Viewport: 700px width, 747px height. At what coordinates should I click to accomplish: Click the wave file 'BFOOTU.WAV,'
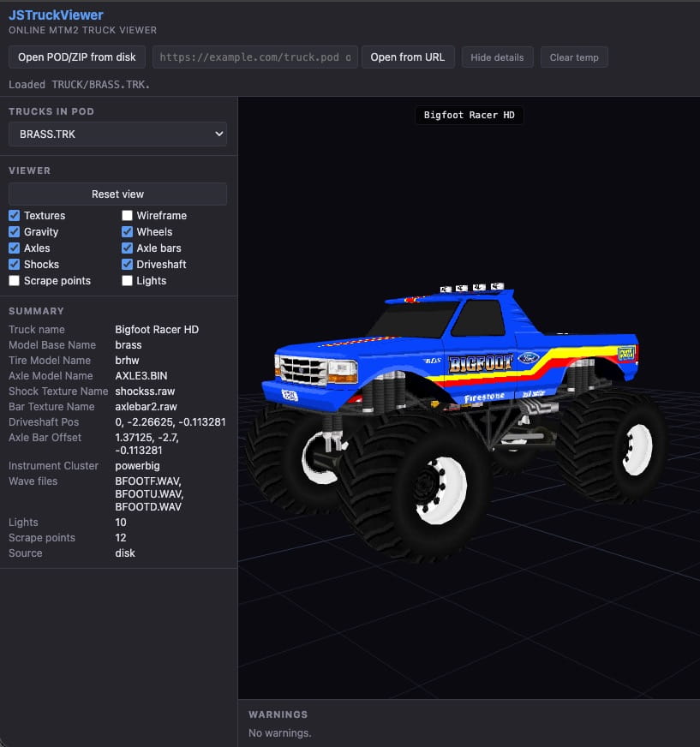click(149, 494)
